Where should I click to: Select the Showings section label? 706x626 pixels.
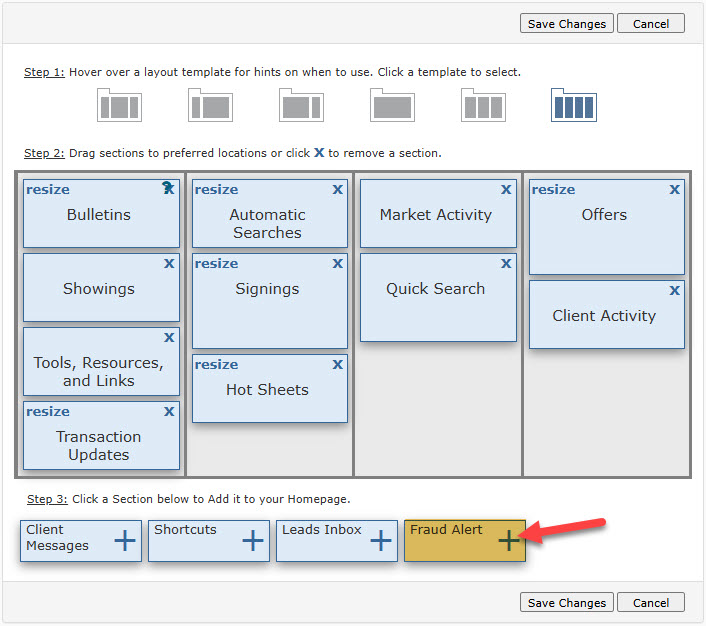pyautogui.click(x=99, y=289)
